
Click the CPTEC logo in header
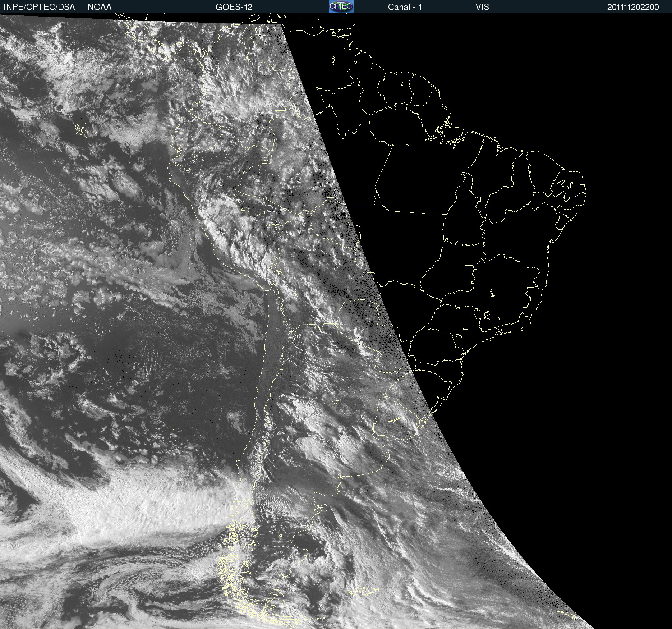point(341,6)
